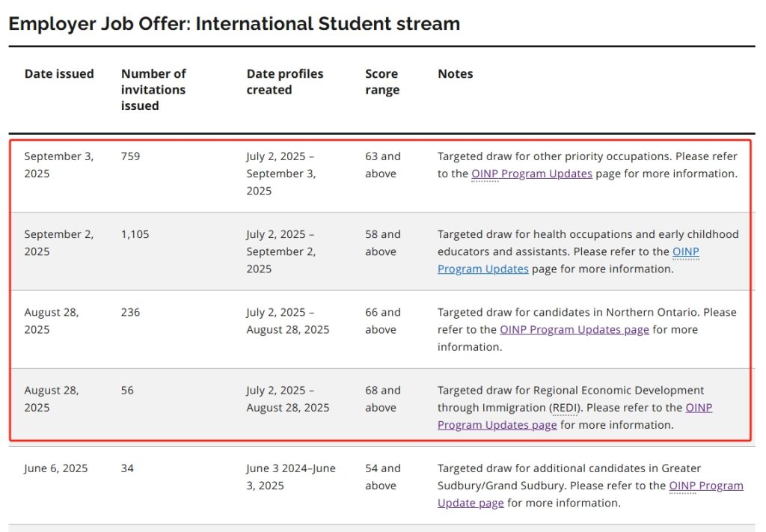Click the 'Score range' column header
766x532 pixels.
click(382, 82)
